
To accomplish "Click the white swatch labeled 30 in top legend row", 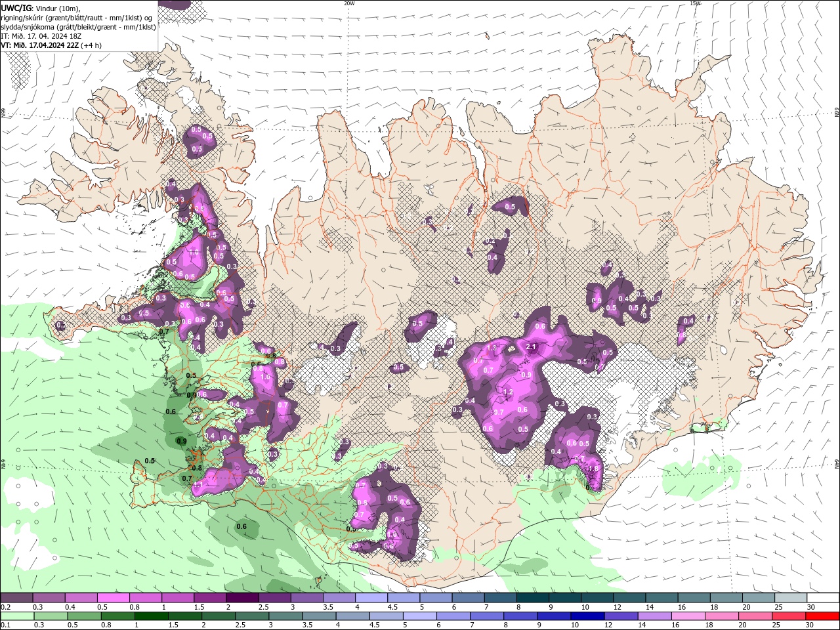I will pos(823,598).
